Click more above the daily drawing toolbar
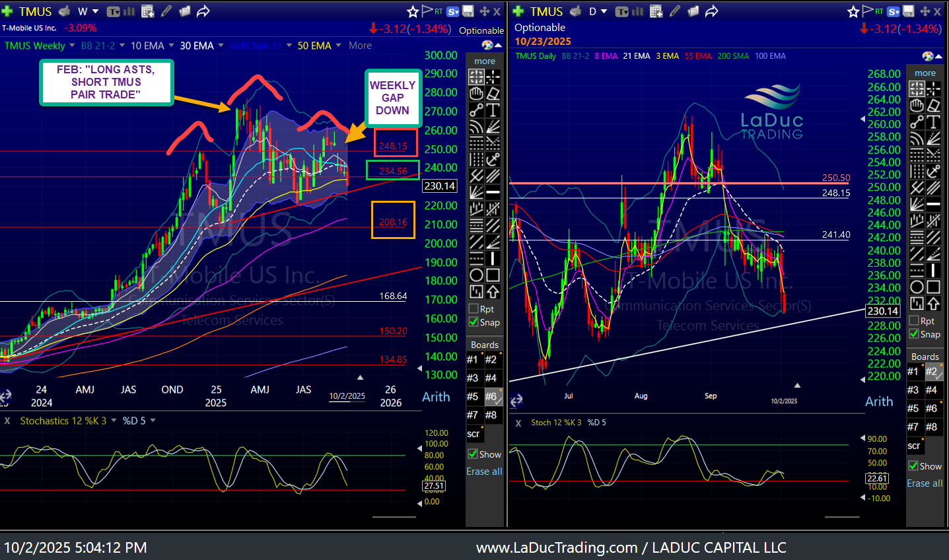The height and width of the screenshot is (560, 949). point(925,73)
